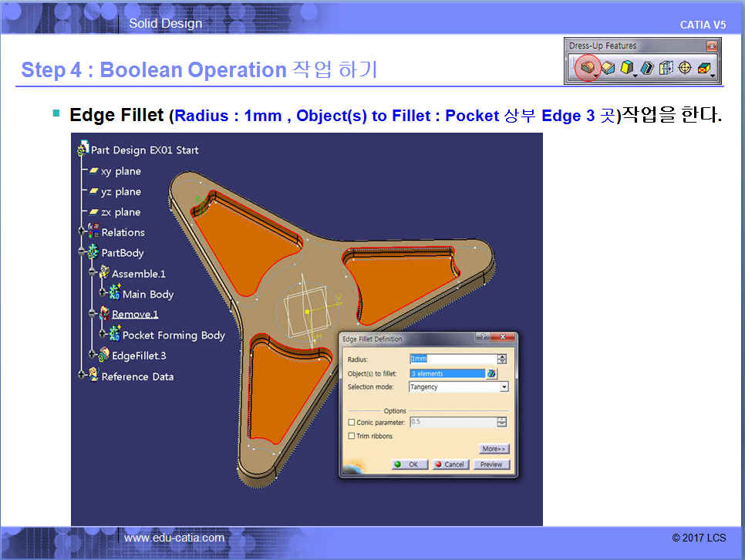Select the Remove Face tool icon

(x=703, y=69)
